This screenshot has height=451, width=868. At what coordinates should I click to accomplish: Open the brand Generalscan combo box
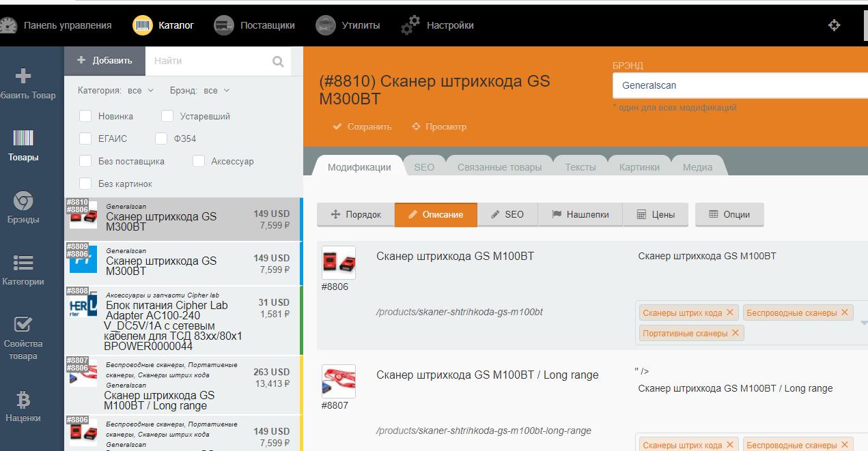pos(740,85)
